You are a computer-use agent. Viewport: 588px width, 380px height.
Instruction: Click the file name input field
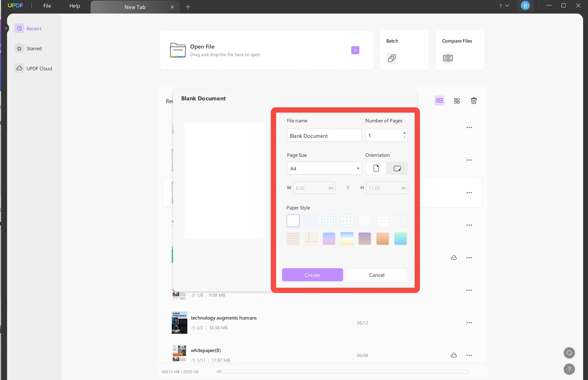(324, 135)
